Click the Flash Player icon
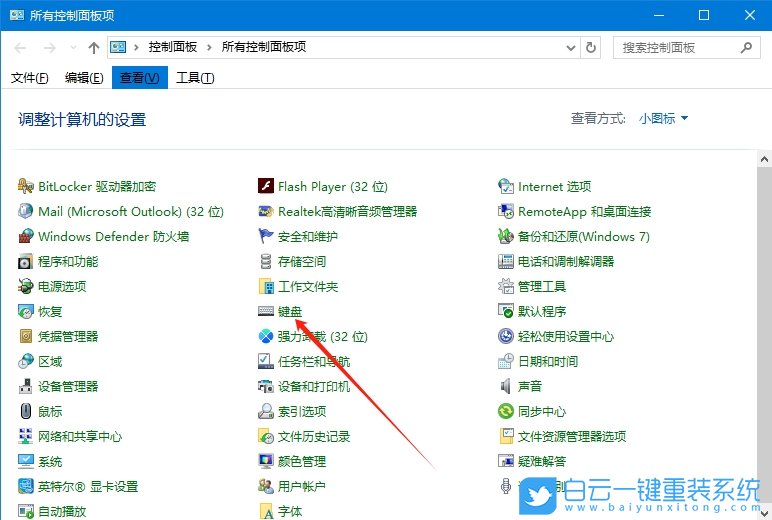The width and height of the screenshot is (772, 520). [266, 187]
